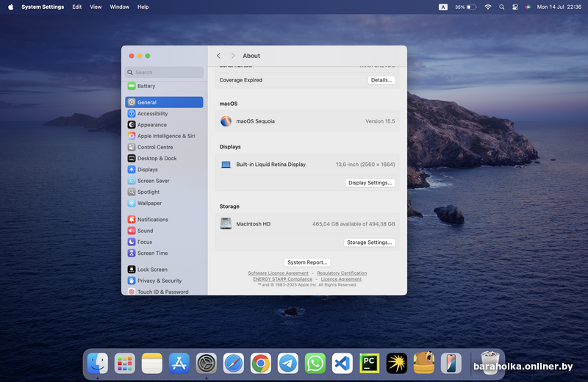
Task: Click the 'Licence Agreement' link
Action: (341, 279)
